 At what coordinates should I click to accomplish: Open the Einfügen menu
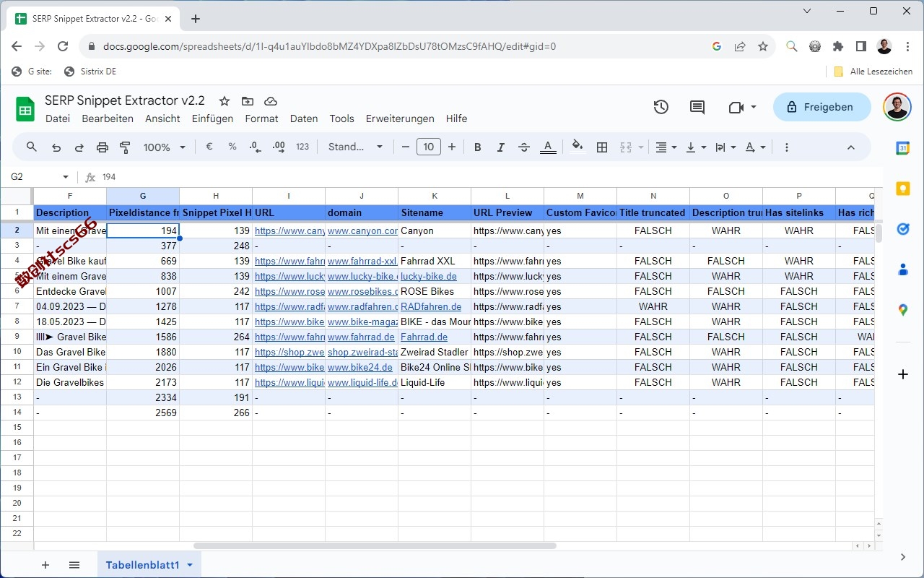click(x=212, y=118)
